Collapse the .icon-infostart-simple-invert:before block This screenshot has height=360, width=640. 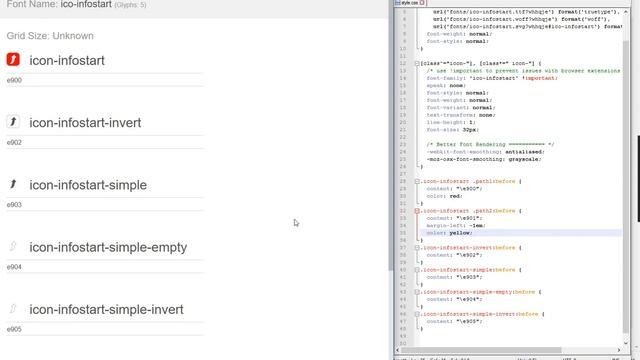[417, 314]
